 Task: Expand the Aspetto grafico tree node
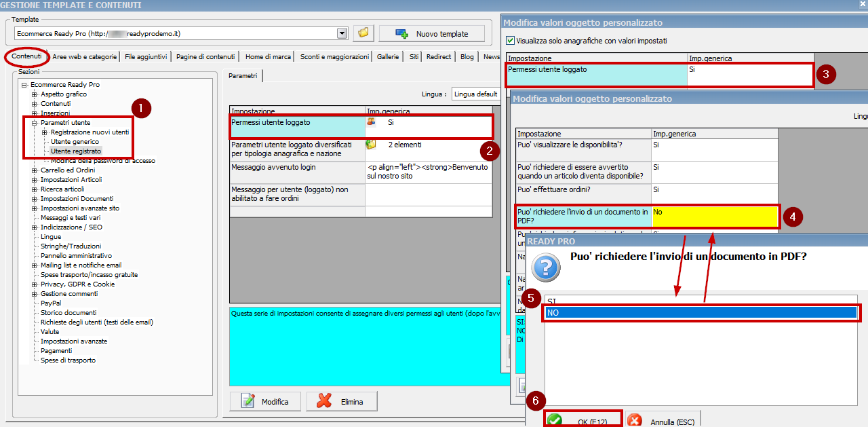[x=35, y=94]
